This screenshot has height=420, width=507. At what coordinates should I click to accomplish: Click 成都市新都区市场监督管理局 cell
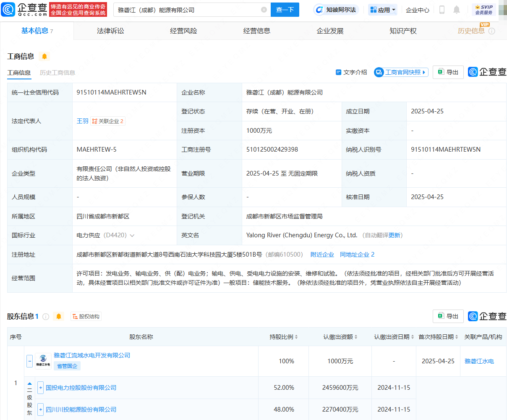pyautogui.click(x=284, y=216)
